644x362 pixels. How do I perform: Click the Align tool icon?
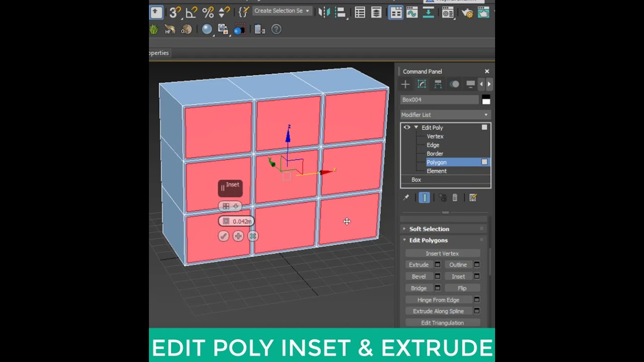pyautogui.click(x=340, y=13)
